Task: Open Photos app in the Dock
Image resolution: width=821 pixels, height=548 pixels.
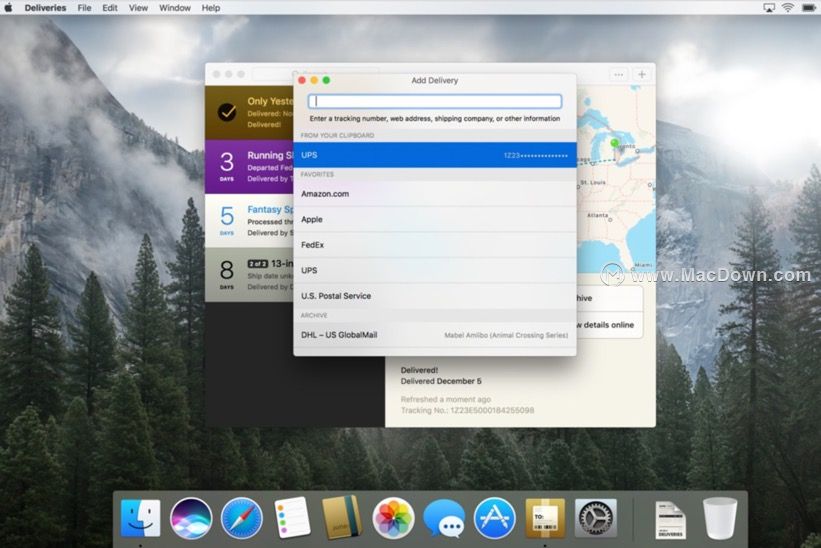Action: pos(393,518)
